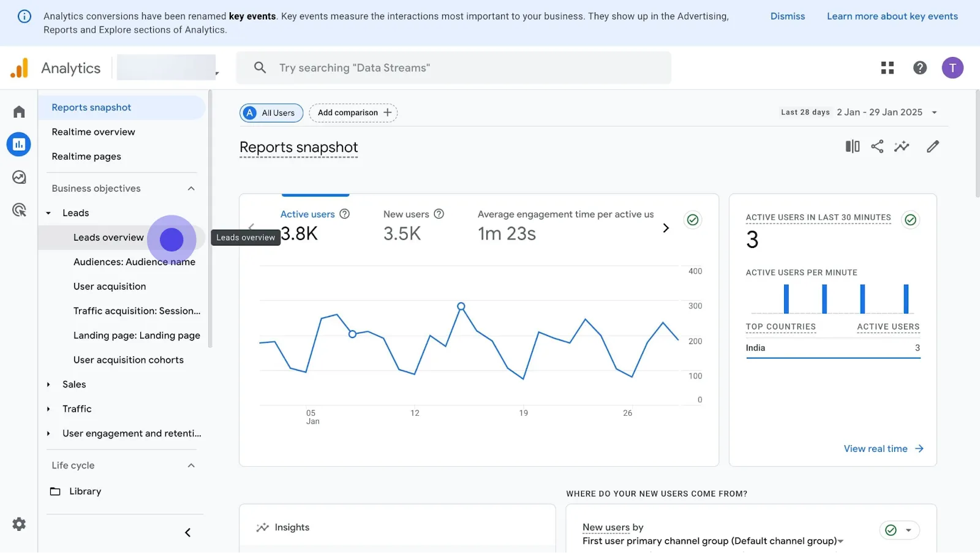Viewport: 980px width, 553px height.
Task: Click the Library folder icon
Action: (55, 491)
